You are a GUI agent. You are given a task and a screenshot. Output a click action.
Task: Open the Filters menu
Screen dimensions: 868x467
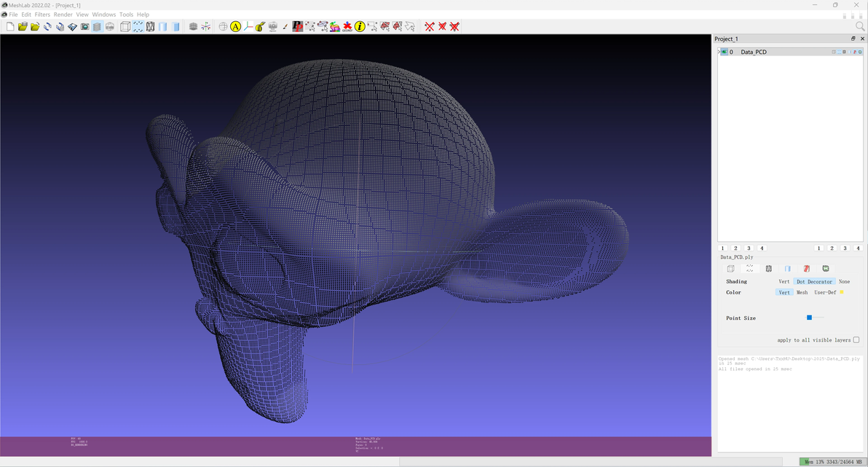42,15
